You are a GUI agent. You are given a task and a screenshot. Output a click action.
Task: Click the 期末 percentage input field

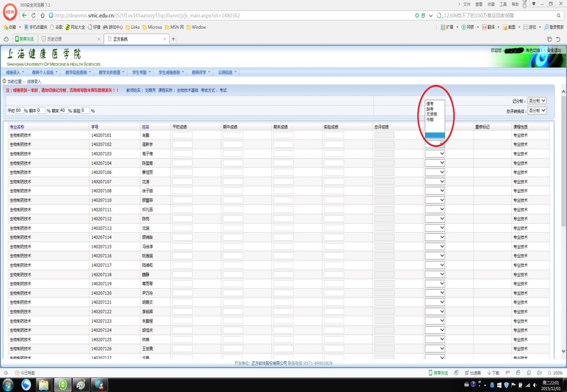64,110
